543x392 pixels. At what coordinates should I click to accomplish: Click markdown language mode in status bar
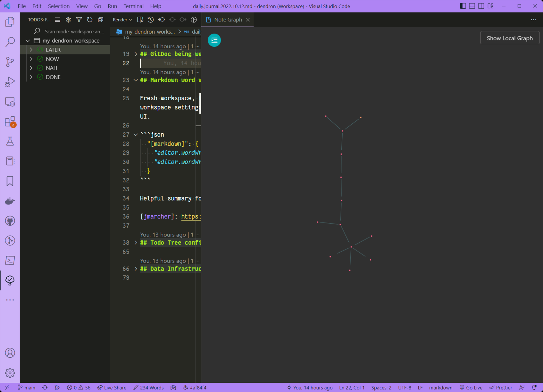tap(440, 388)
